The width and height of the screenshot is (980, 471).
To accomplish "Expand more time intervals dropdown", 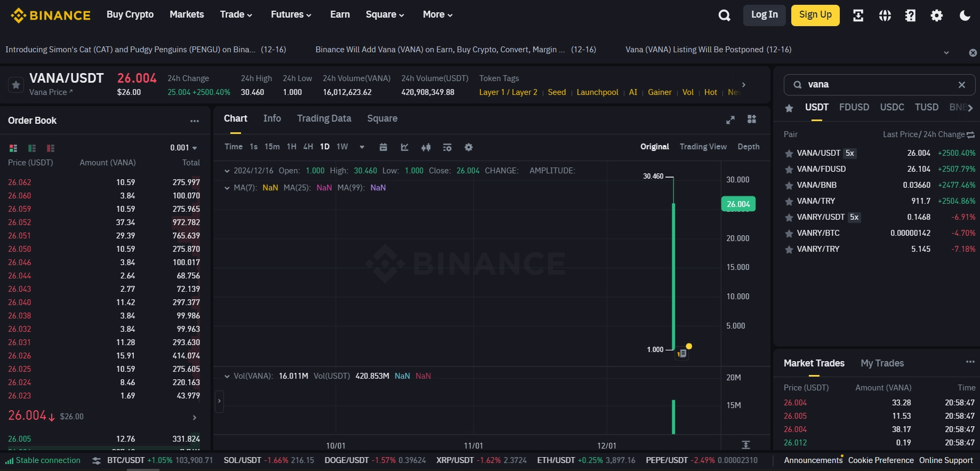I will click(362, 147).
